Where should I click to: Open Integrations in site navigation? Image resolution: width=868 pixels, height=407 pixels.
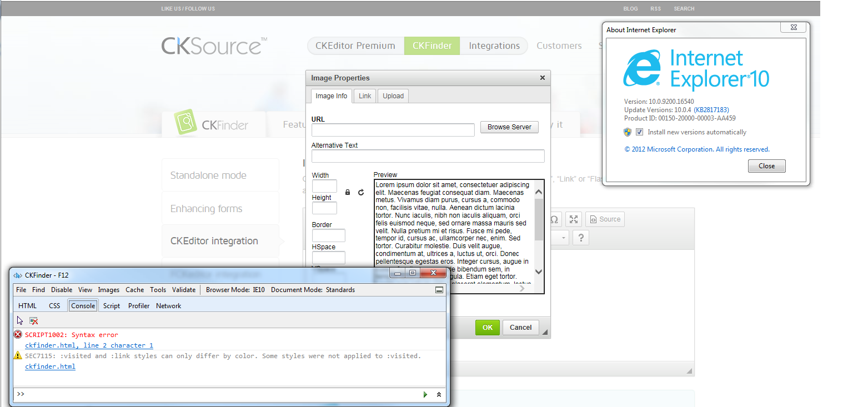(x=494, y=46)
